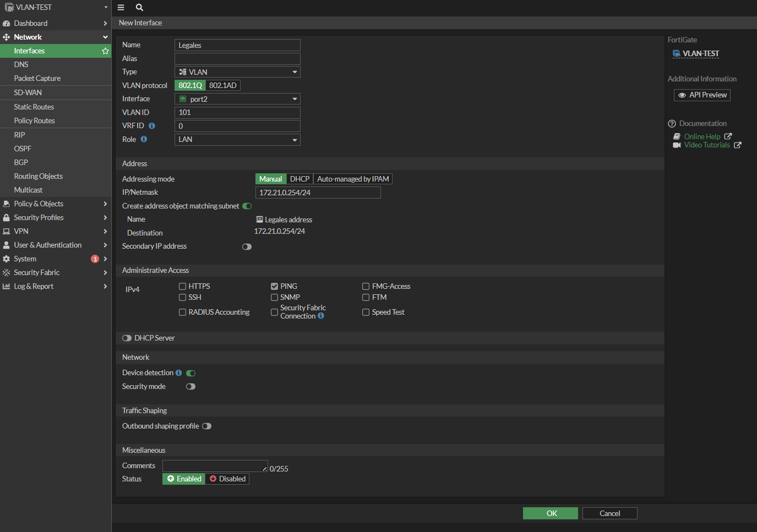757x532 pixels.
Task: Click the VLAN ID input field
Action: pyautogui.click(x=237, y=113)
